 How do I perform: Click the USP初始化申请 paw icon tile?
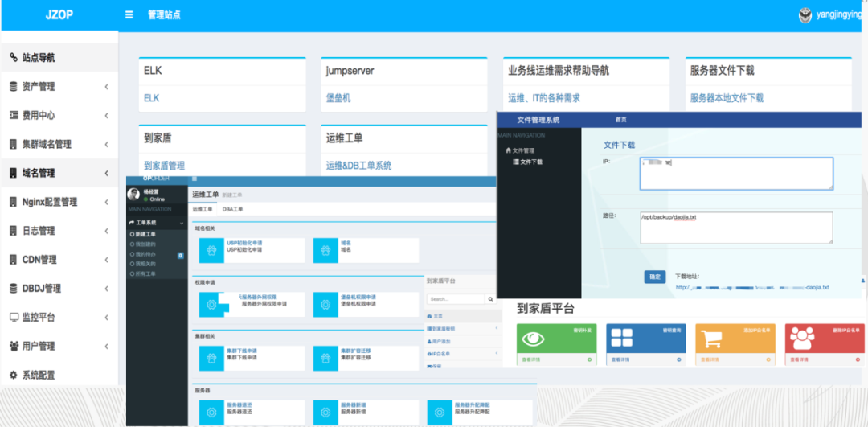[x=211, y=250]
